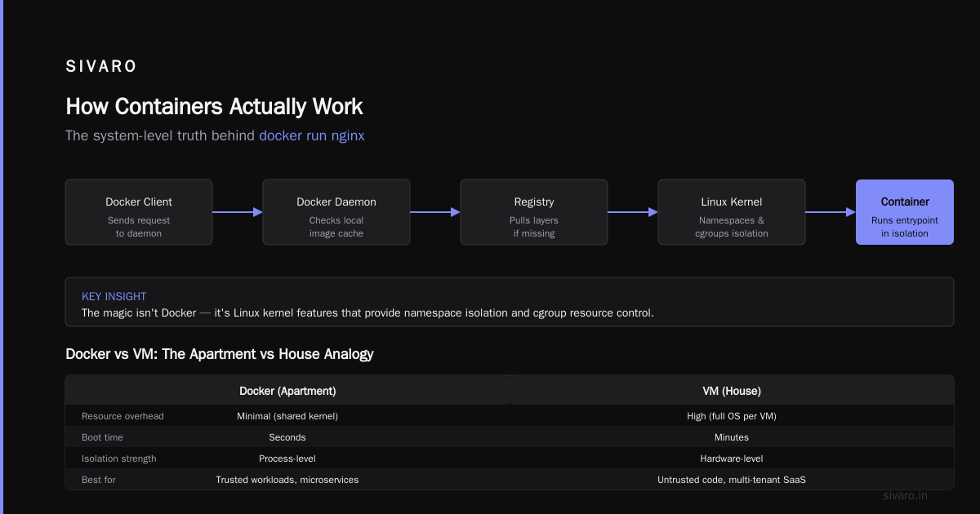The width and height of the screenshot is (980, 514).
Task: Select the 'How Containers Actually Work' heading
Action: click(214, 107)
